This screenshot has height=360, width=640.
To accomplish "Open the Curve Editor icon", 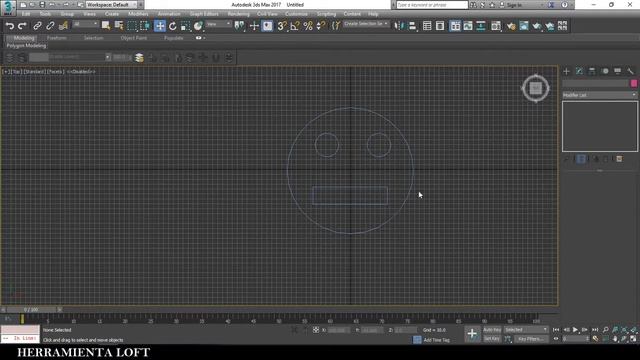I will pos(468,26).
